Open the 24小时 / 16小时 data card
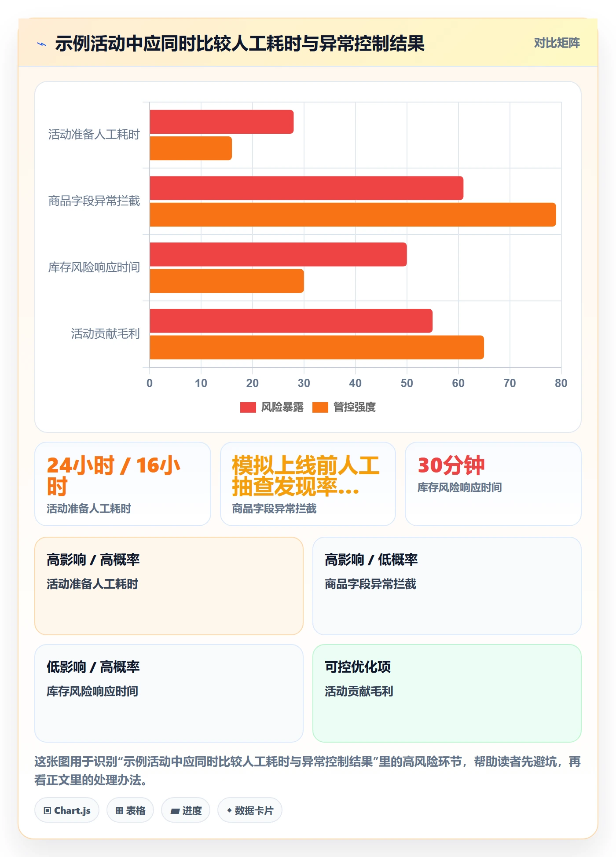 click(123, 484)
